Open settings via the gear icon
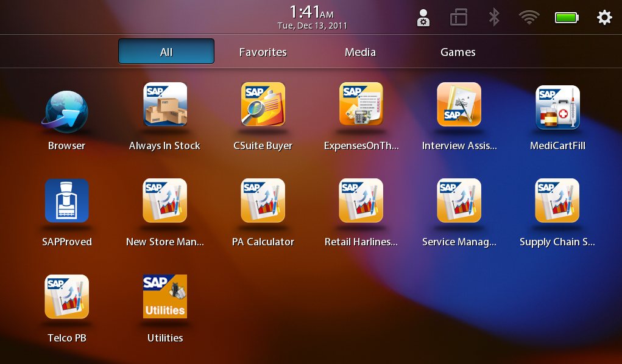The height and width of the screenshot is (364, 622). tap(604, 18)
